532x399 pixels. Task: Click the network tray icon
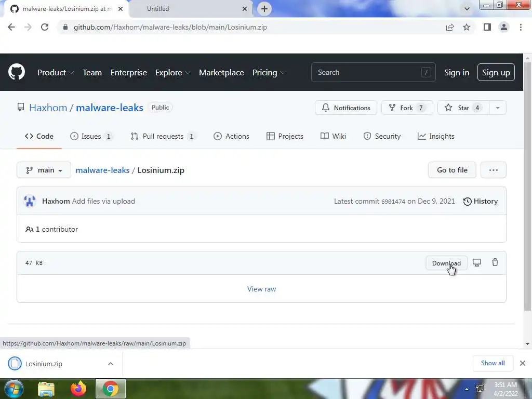tap(480, 389)
